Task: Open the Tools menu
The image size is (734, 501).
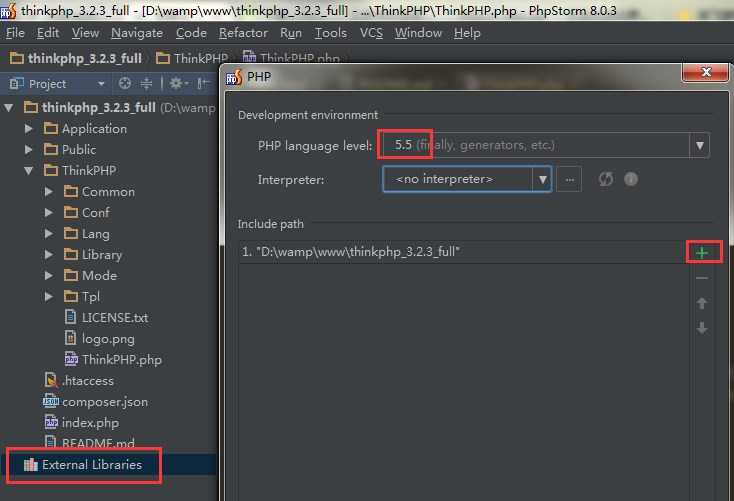Action: tap(330, 33)
